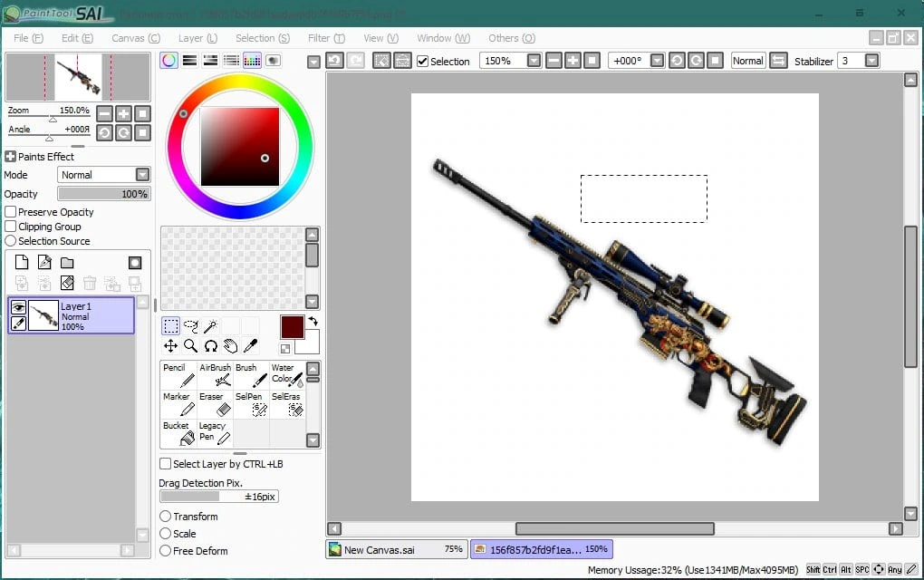The image size is (924, 580).
Task: Choose the Bucket fill tool
Action: click(x=178, y=432)
